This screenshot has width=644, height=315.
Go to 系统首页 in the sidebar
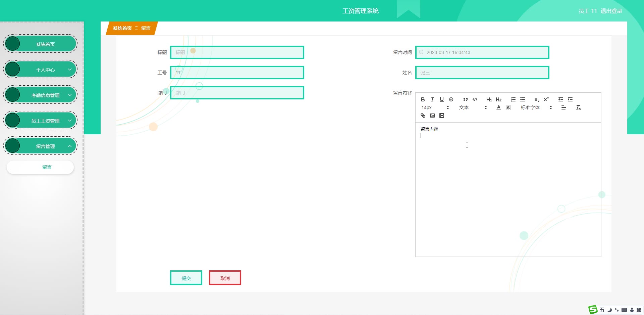coord(40,44)
